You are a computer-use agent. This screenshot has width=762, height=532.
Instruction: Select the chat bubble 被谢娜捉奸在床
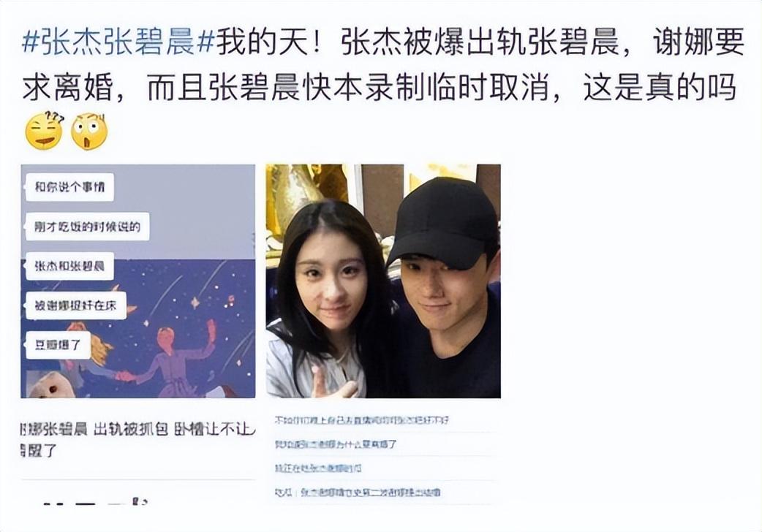(75, 305)
